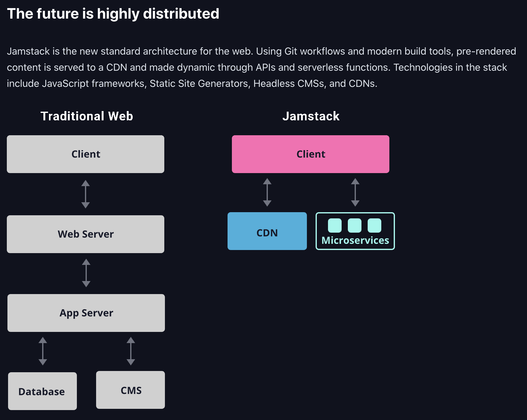This screenshot has width=527, height=420.
Task: Click the Traditional Web heading
Action: [x=87, y=116]
